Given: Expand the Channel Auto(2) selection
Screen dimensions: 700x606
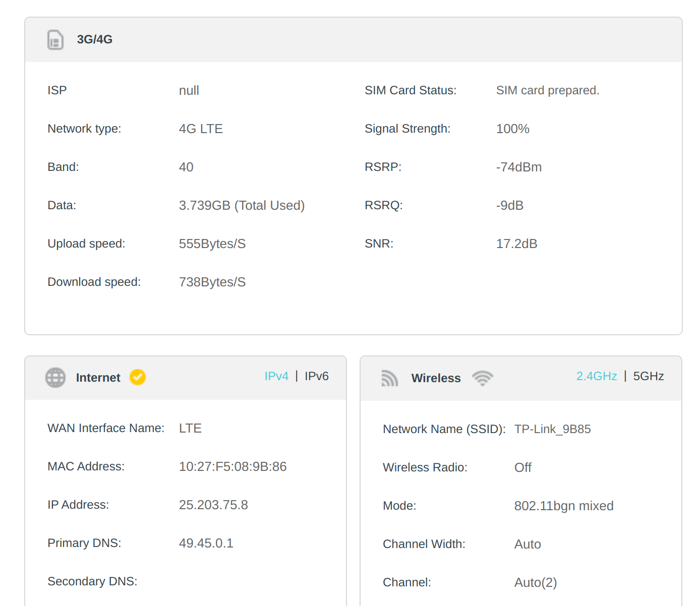Looking at the screenshot, I should pos(536,582).
